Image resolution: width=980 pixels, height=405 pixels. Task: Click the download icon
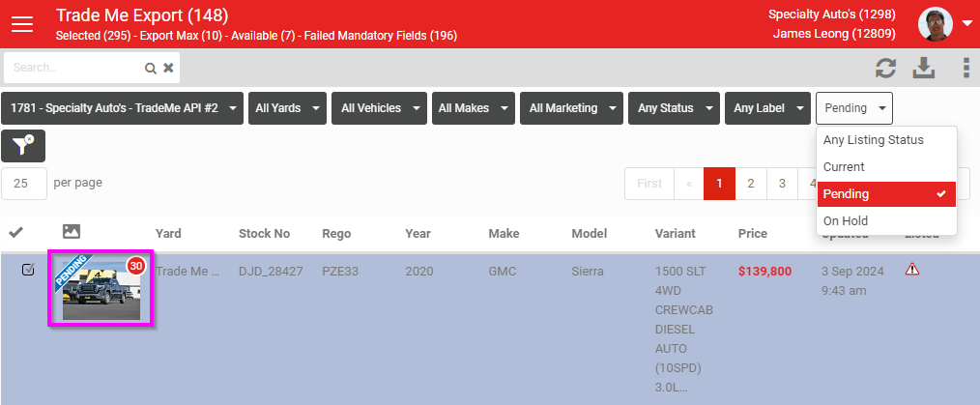tap(924, 68)
